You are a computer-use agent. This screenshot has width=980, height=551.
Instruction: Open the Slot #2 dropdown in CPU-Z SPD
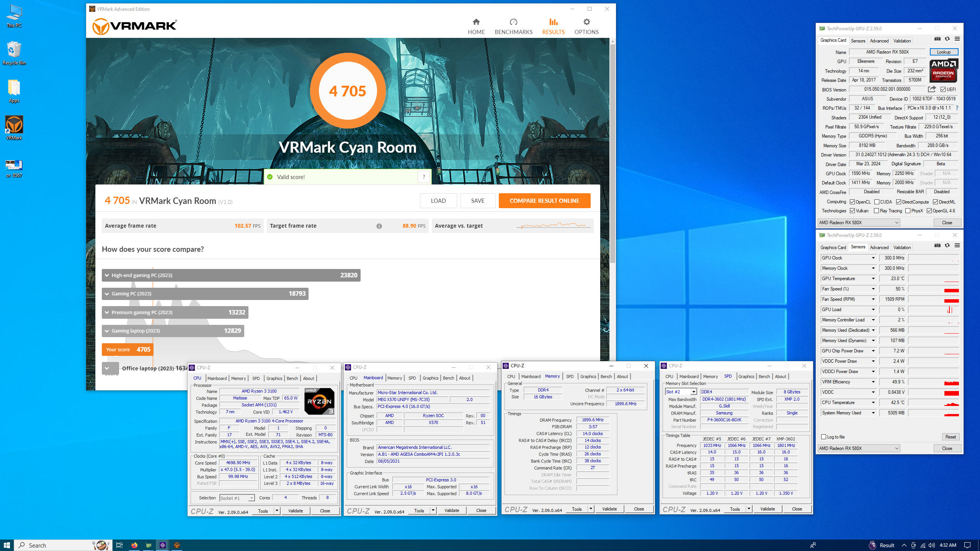tap(693, 392)
